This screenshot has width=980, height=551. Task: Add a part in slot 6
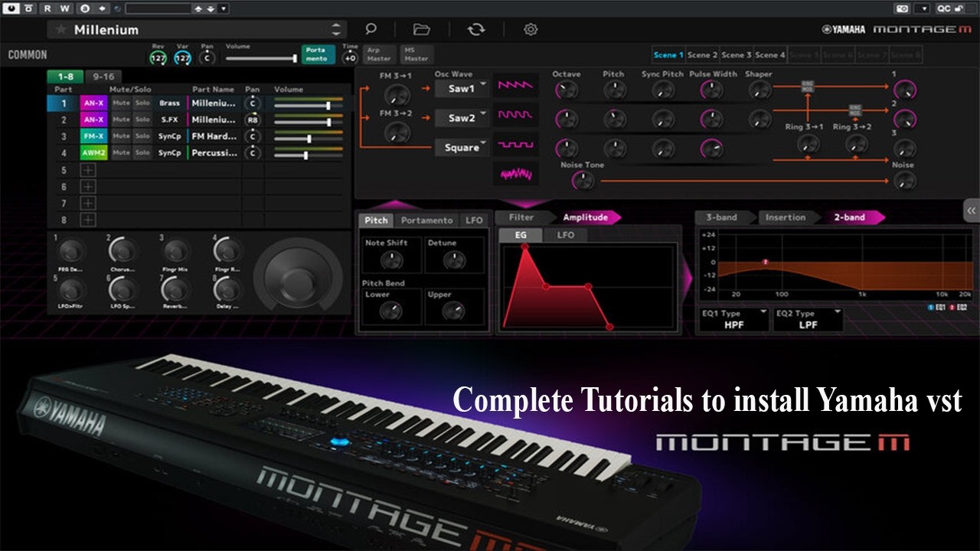click(x=88, y=187)
